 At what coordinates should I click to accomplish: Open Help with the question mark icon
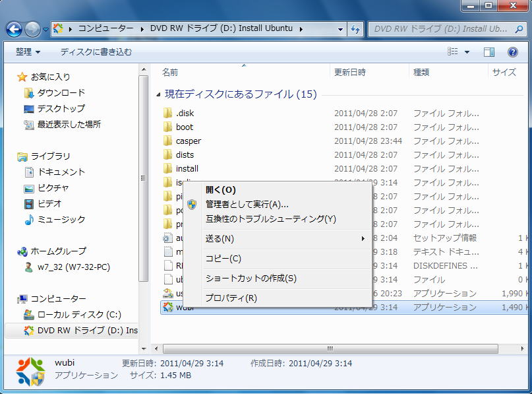513,52
